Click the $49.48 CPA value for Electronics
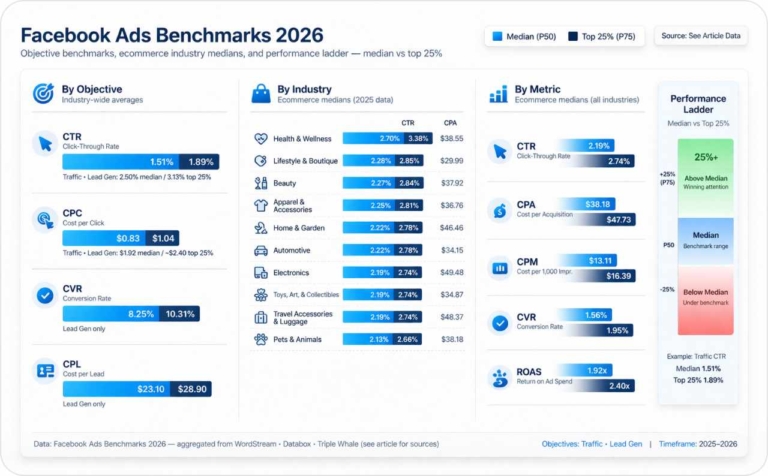The height and width of the screenshot is (476, 768). click(452, 272)
